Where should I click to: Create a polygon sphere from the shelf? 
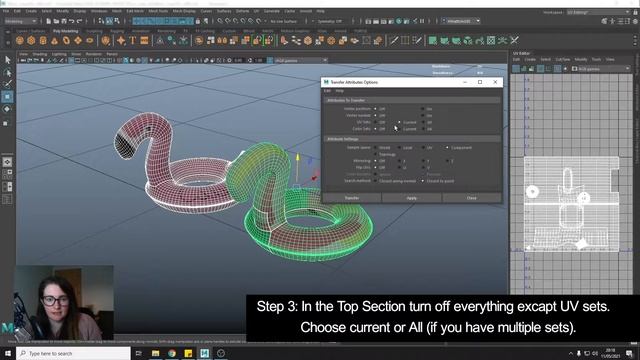pos(20,40)
